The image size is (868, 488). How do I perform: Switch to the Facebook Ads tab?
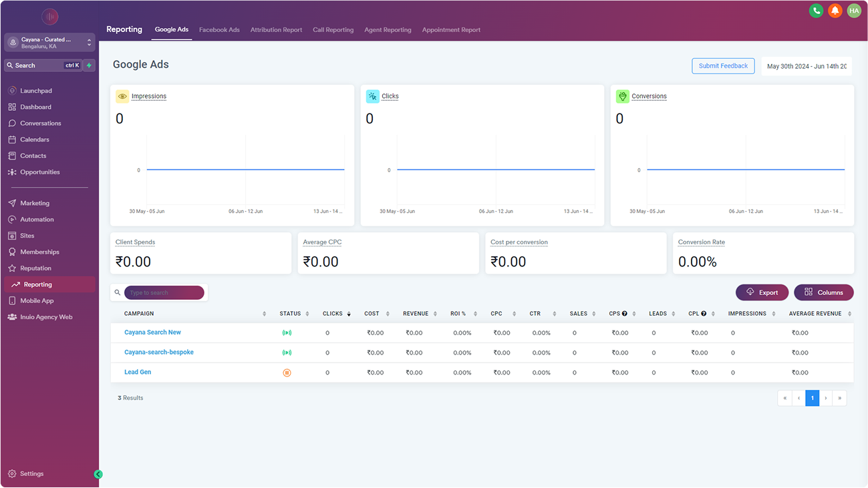(x=219, y=30)
